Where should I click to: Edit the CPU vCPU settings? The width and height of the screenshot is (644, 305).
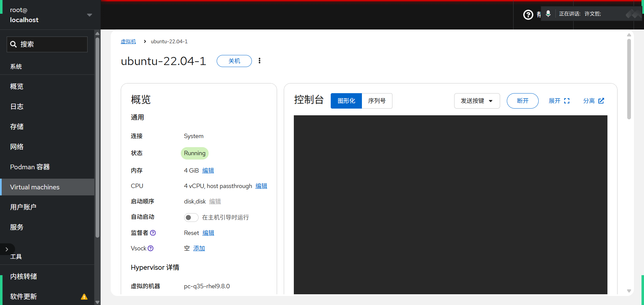pos(261,186)
